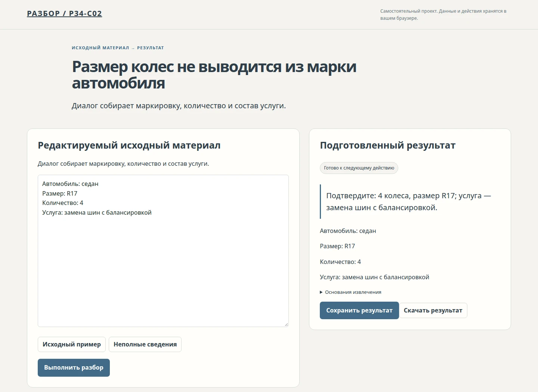This screenshot has width=538, height=392.
Task: Run analysis with Выполнить разбор
Action: click(x=74, y=368)
